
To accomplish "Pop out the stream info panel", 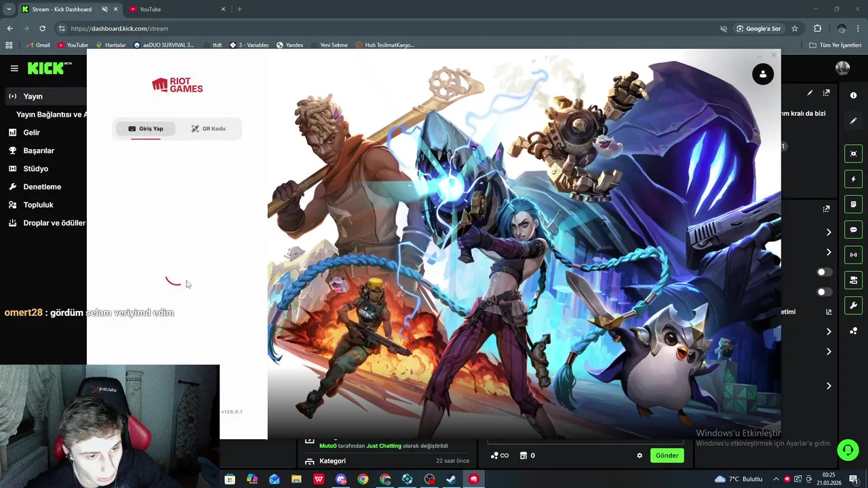I will point(827,93).
